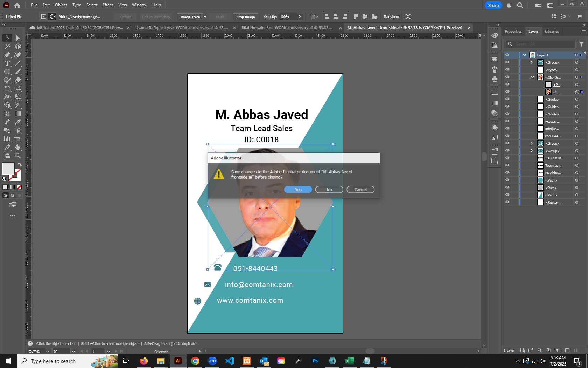The image size is (588, 368).
Task: Open the Stroke panel icon
Action: pyautogui.click(x=495, y=94)
